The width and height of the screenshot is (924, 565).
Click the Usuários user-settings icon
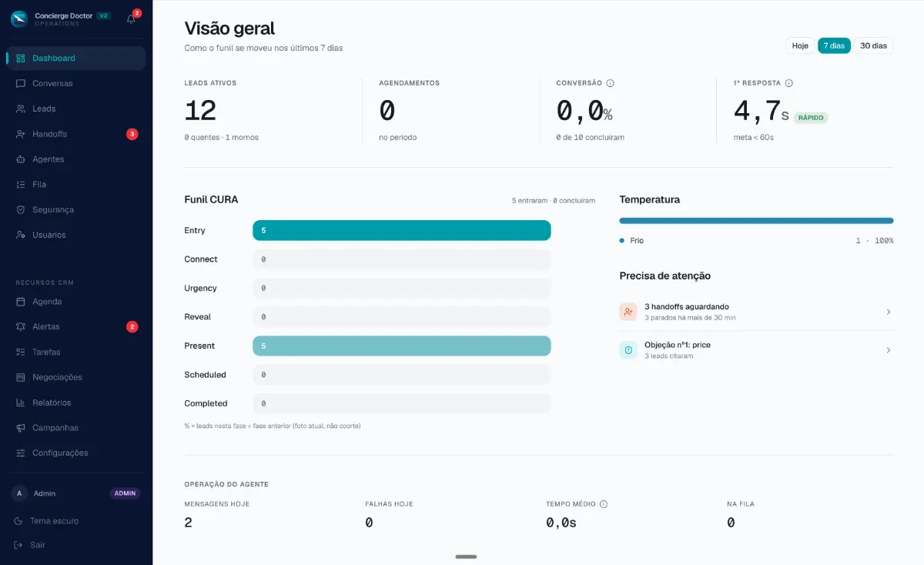[21, 235]
